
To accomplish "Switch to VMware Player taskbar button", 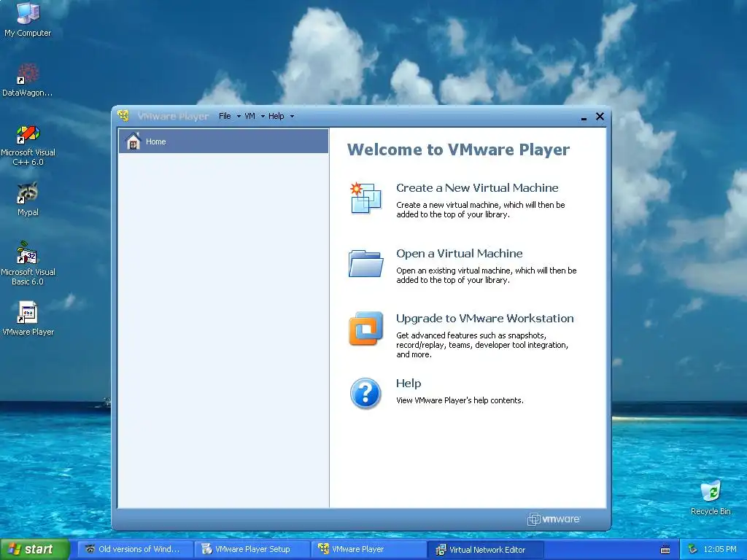I will point(368,550).
